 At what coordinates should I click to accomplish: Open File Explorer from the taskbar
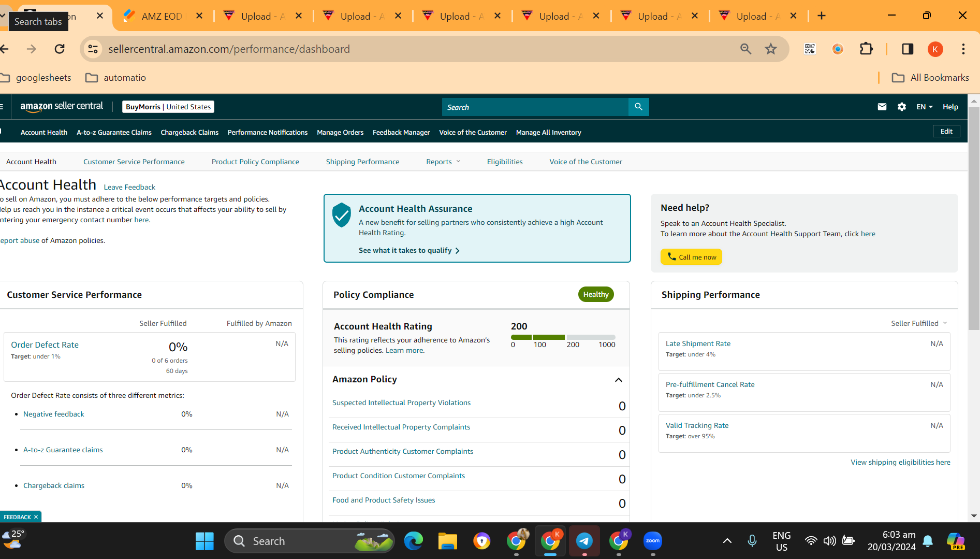[448, 541]
